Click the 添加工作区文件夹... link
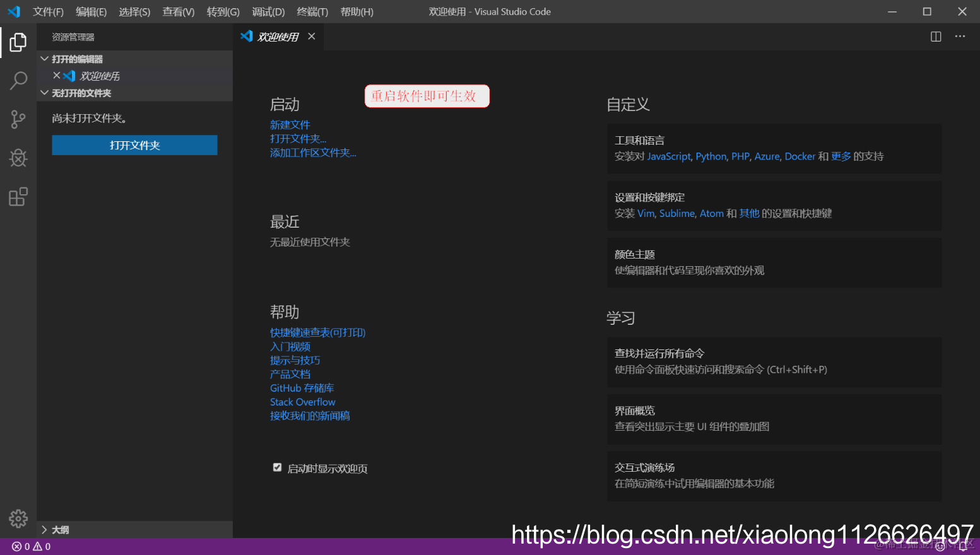Viewport: 980px width, 555px height. pyautogui.click(x=313, y=153)
